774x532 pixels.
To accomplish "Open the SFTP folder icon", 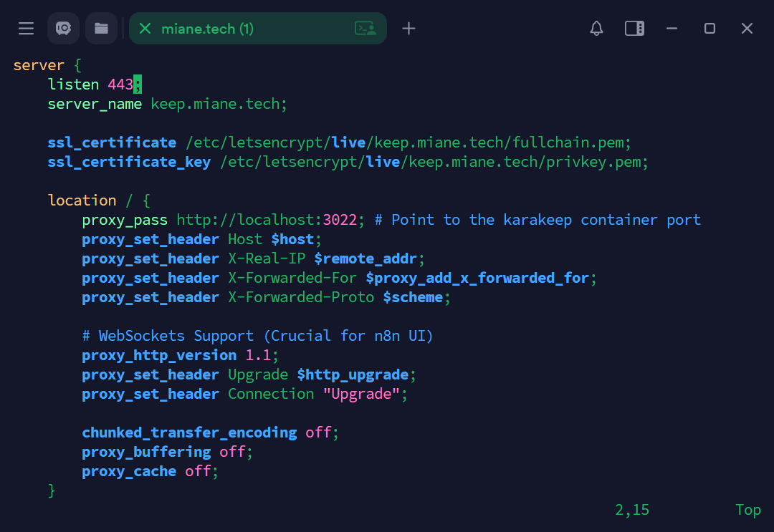I will click(101, 29).
